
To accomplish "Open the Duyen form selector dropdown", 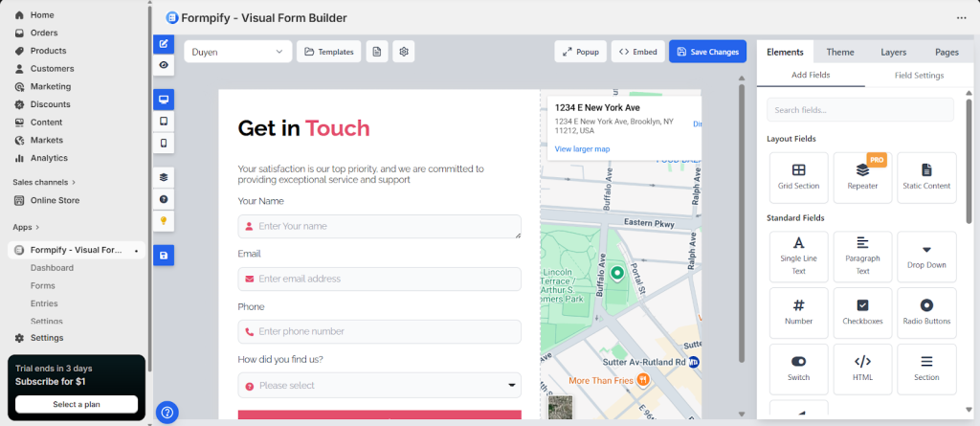I will 237,52.
